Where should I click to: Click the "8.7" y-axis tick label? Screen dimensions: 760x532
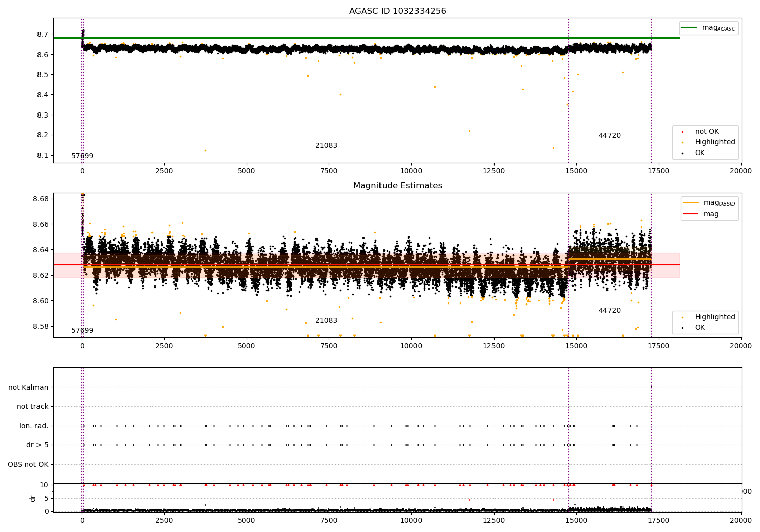(x=43, y=35)
